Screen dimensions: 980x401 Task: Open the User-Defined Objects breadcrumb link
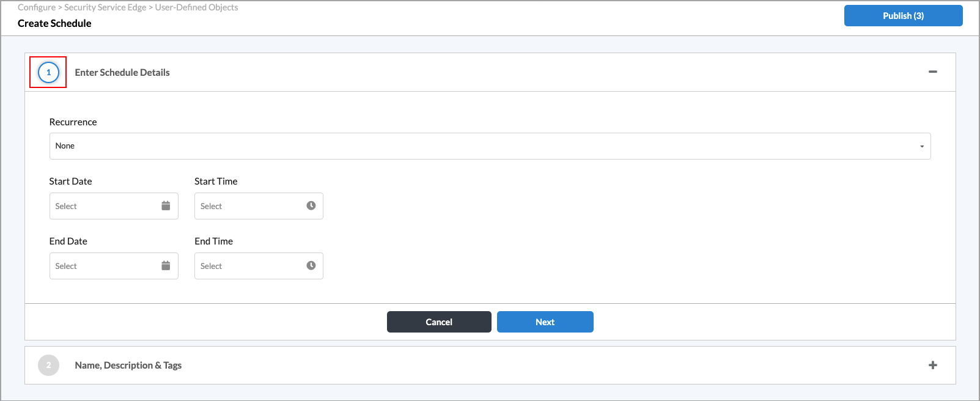tap(197, 7)
